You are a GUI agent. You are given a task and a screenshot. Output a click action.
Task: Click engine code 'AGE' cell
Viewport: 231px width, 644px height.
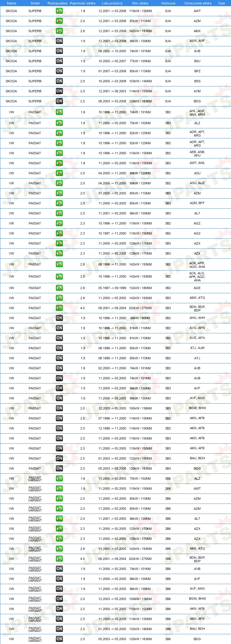coord(197,288)
